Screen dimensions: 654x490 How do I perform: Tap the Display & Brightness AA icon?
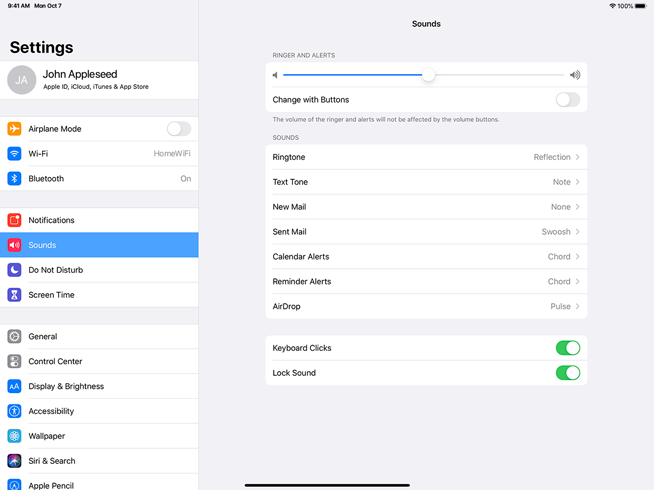point(14,386)
